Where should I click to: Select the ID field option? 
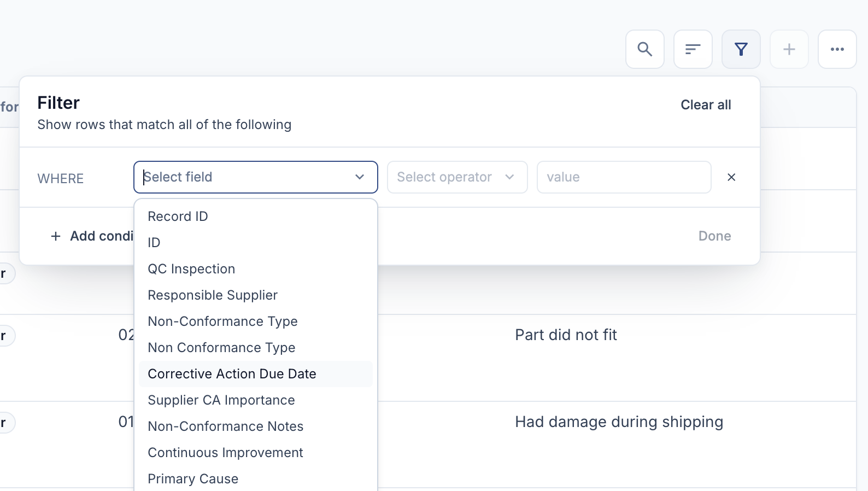(256, 243)
